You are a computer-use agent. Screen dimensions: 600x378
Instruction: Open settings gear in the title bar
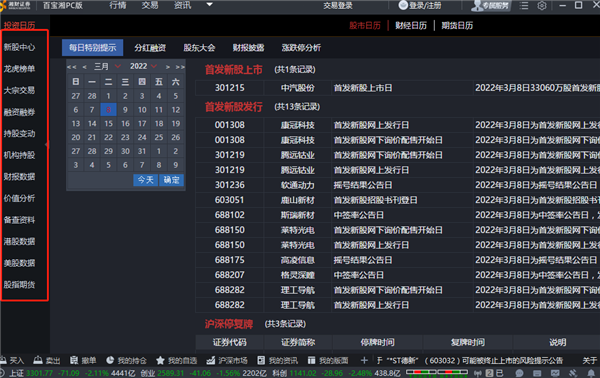click(542, 6)
